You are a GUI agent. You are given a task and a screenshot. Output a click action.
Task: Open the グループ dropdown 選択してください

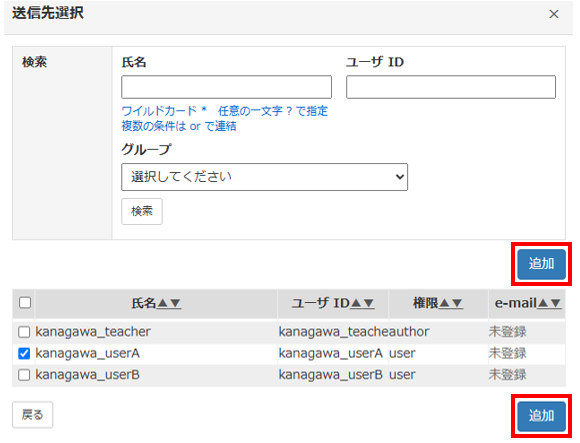pos(264,177)
